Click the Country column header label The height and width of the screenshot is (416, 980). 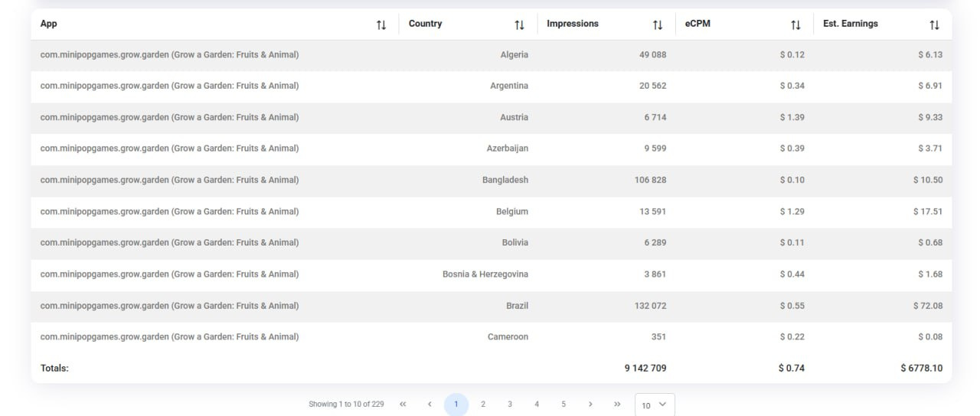tap(426, 24)
